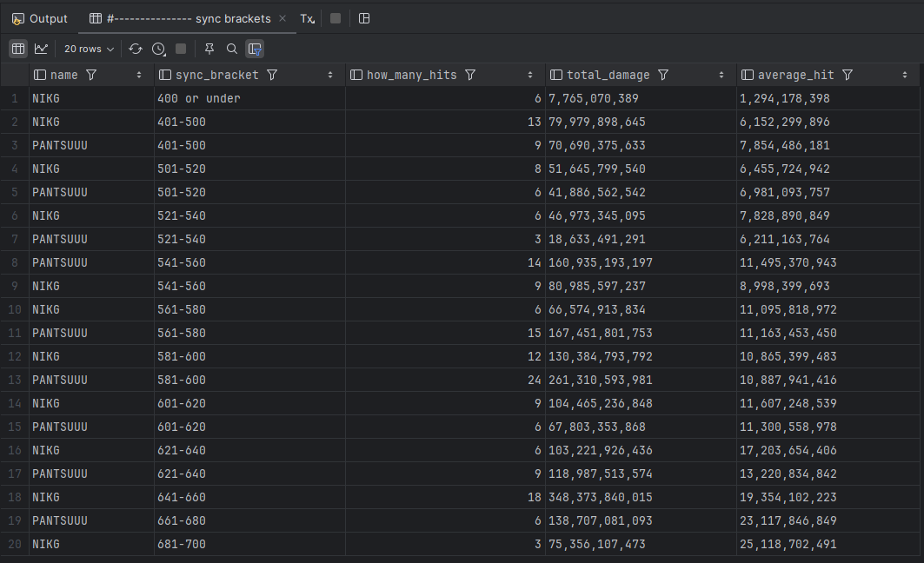Click total damage cell 130,384,793,792
924x563 pixels.
tap(641, 357)
